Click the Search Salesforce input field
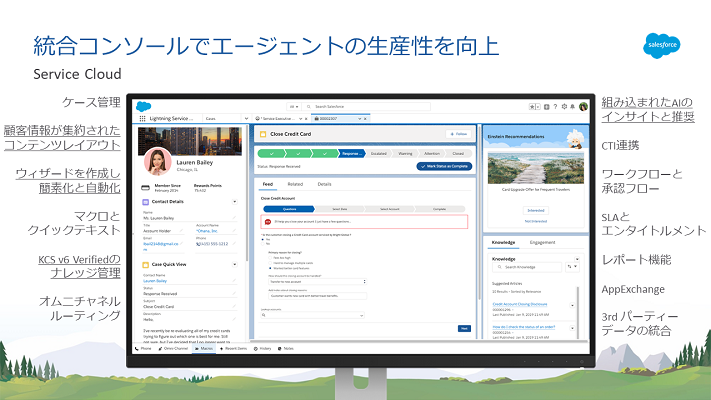711x400 pixels. pos(366,107)
